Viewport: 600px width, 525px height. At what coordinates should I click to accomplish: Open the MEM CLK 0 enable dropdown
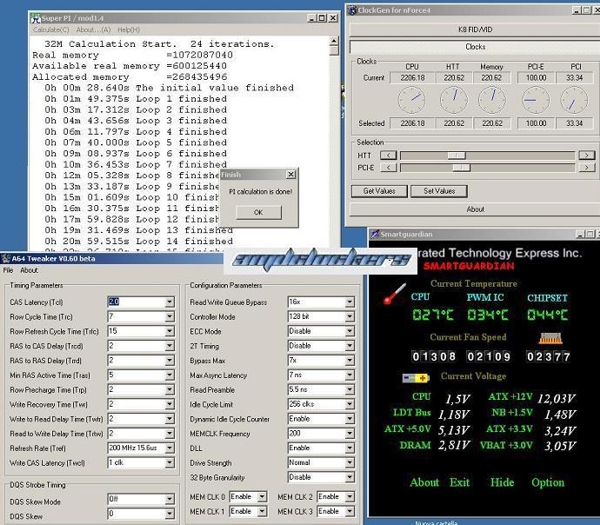pos(262,497)
